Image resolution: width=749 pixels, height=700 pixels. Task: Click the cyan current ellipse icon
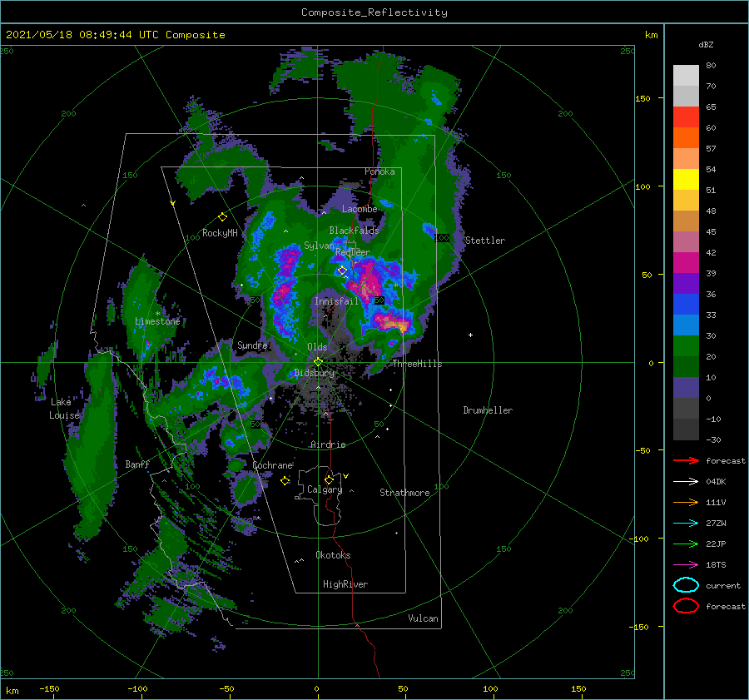tap(686, 585)
